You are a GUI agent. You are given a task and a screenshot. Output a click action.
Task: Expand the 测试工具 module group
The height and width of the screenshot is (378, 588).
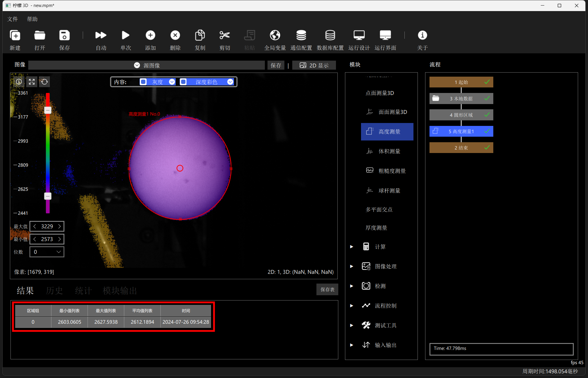point(352,325)
